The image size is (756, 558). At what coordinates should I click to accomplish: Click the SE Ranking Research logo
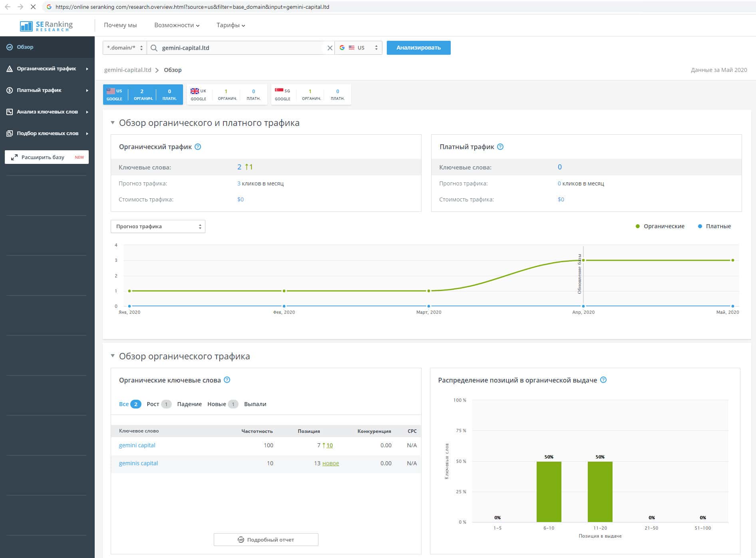(46, 26)
